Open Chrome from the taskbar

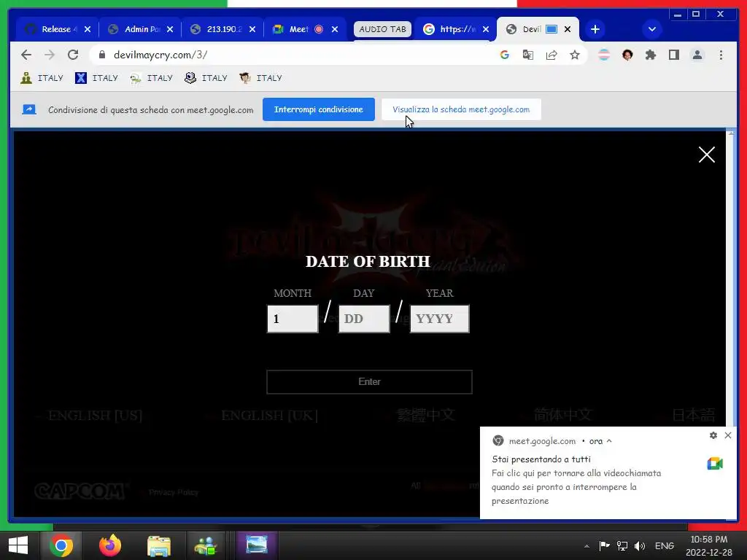point(61,545)
